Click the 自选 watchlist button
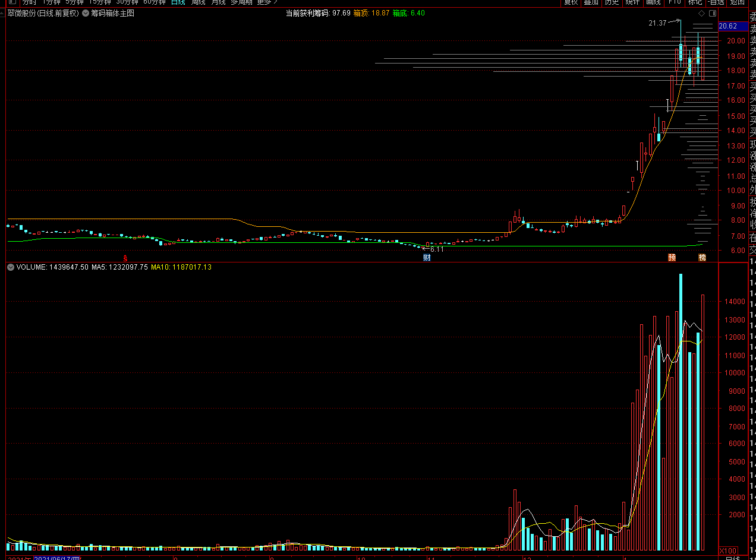The width and height of the screenshot is (756, 560). [716, 2]
